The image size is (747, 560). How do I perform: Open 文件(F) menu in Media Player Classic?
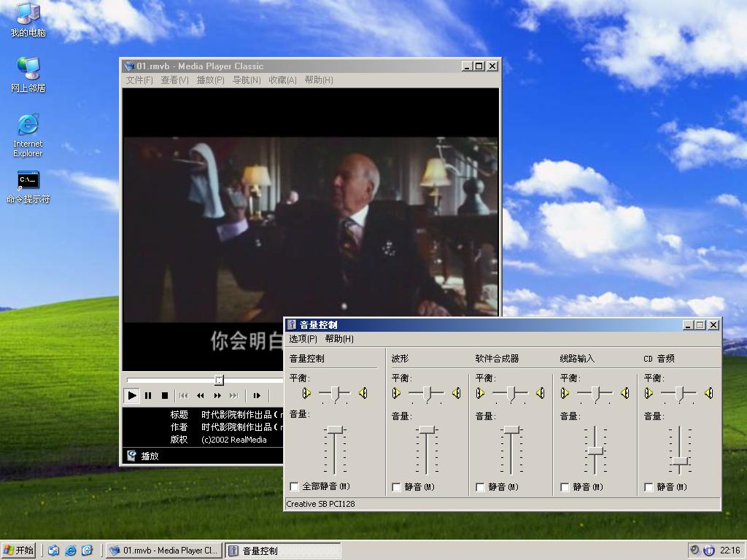coord(139,80)
